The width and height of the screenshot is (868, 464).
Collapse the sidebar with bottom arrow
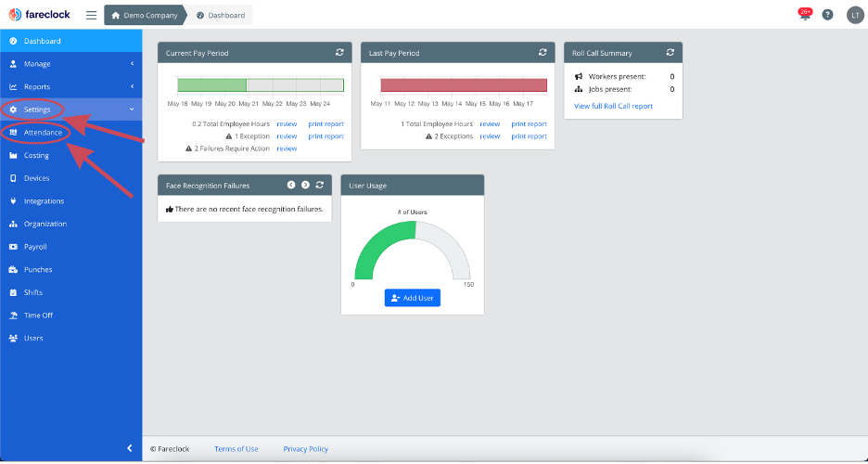pos(130,448)
